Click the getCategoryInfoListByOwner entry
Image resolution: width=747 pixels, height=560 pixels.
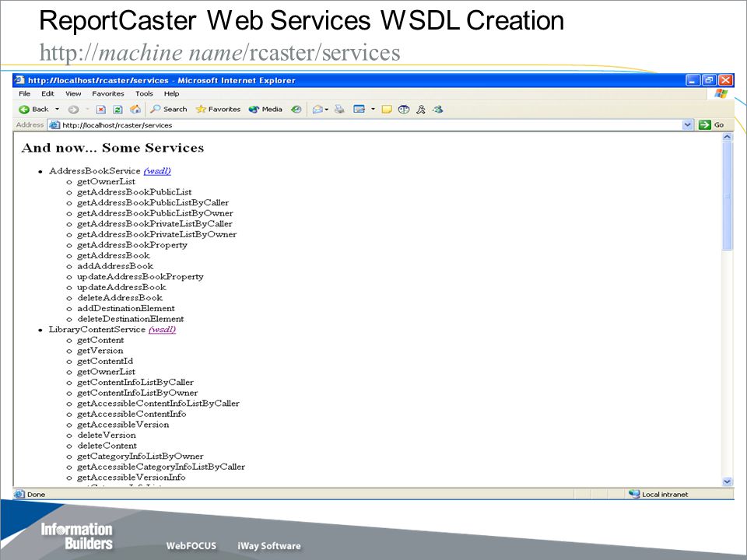(140, 457)
